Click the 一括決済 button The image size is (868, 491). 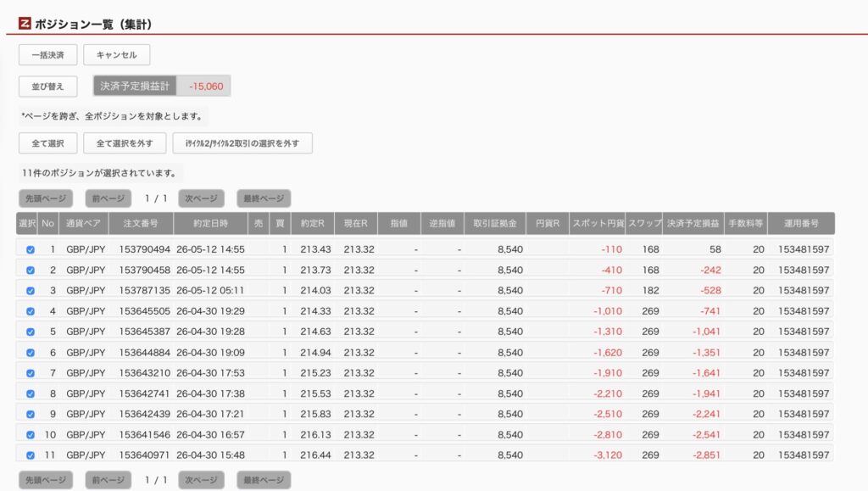point(47,55)
